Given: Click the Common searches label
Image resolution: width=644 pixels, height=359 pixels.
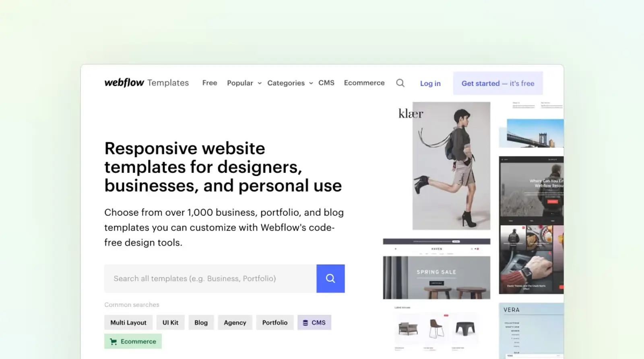Looking at the screenshot, I should [132, 305].
